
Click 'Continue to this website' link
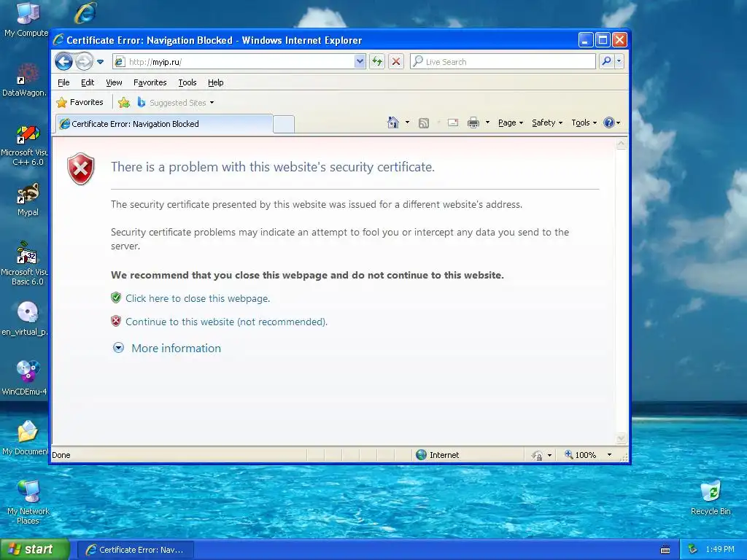(x=226, y=322)
